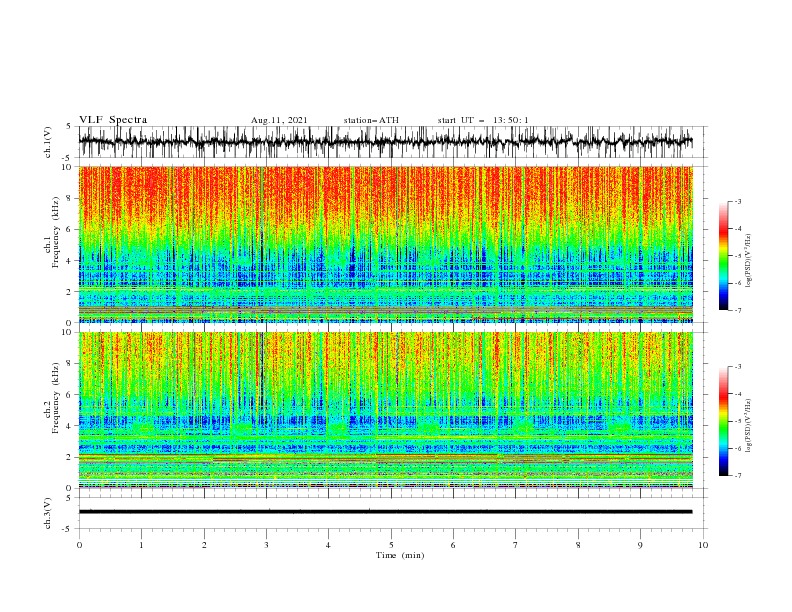Viewport: 792px width, 612px height.
Task: Click the "-7" tick on upper colorbar
Action: [x=737, y=310]
